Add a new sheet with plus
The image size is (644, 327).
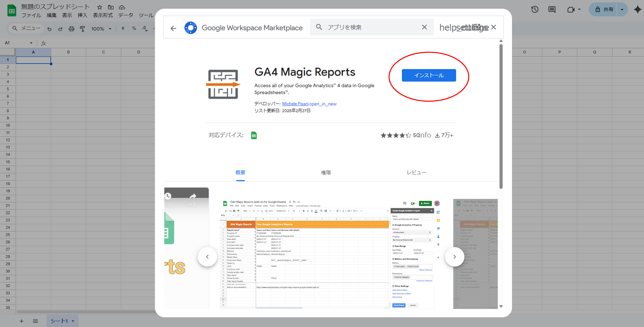(x=21, y=321)
